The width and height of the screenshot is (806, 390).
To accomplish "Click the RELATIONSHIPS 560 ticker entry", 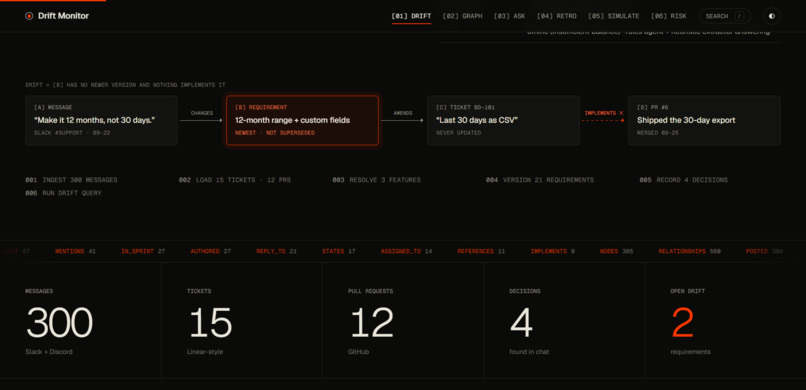I will click(689, 251).
